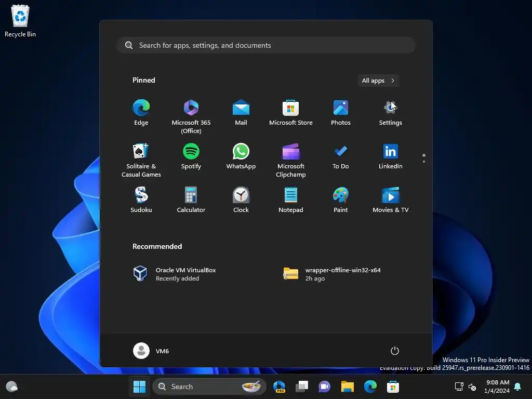The width and height of the screenshot is (532, 399).
Task: Open the weather widgets taskbar button
Action: click(x=12, y=387)
